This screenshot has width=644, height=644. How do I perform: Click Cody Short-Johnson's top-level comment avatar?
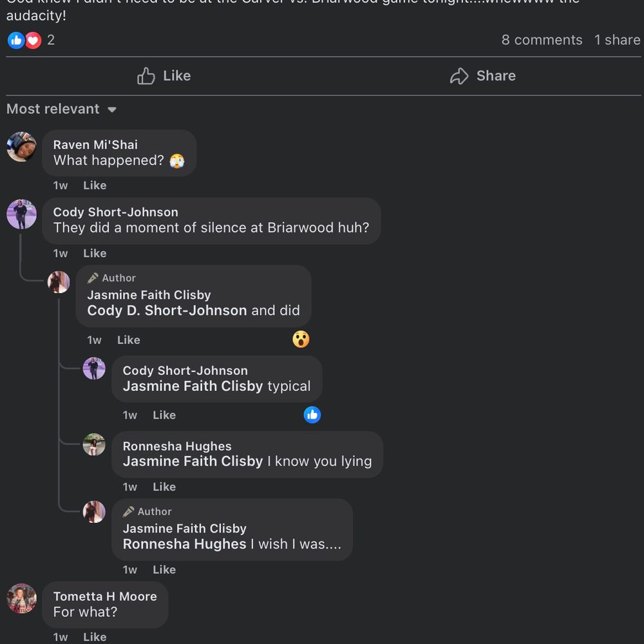(21, 214)
